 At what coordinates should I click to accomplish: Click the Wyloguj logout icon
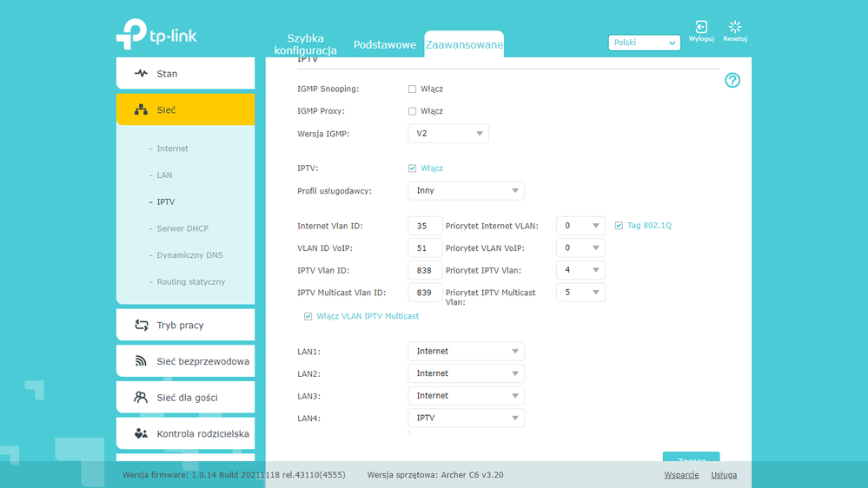[700, 29]
